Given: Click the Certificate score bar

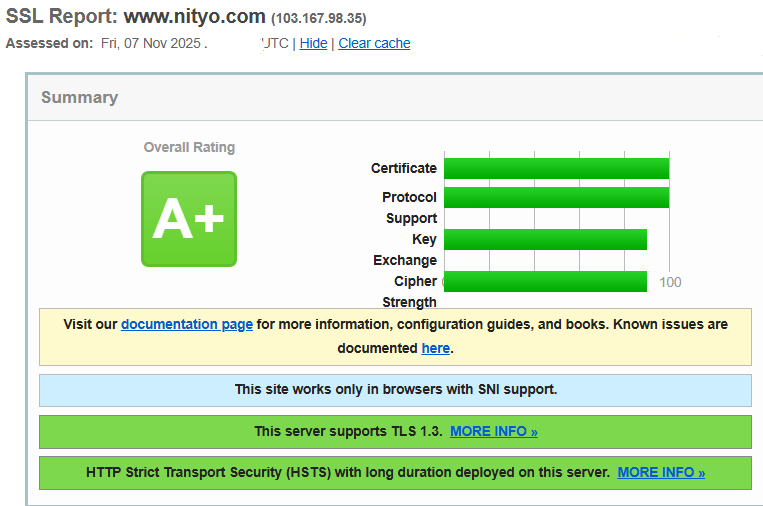Looking at the screenshot, I should point(556,168).
